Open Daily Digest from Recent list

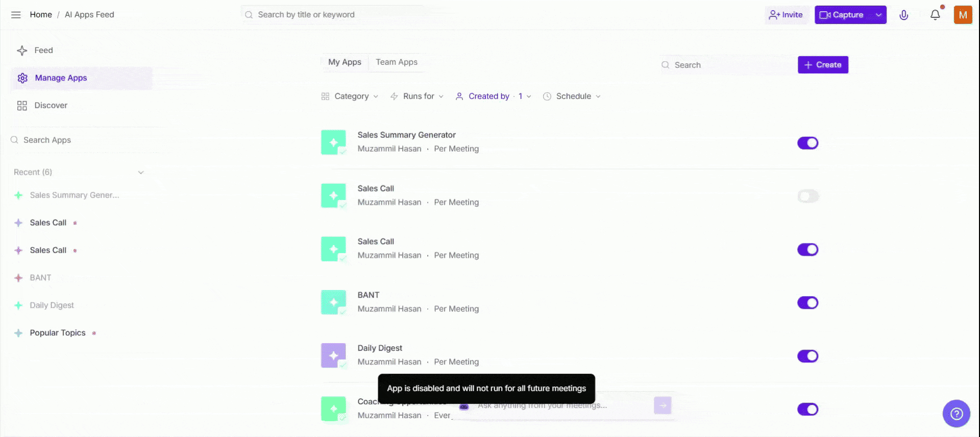(x=52, y=305)
